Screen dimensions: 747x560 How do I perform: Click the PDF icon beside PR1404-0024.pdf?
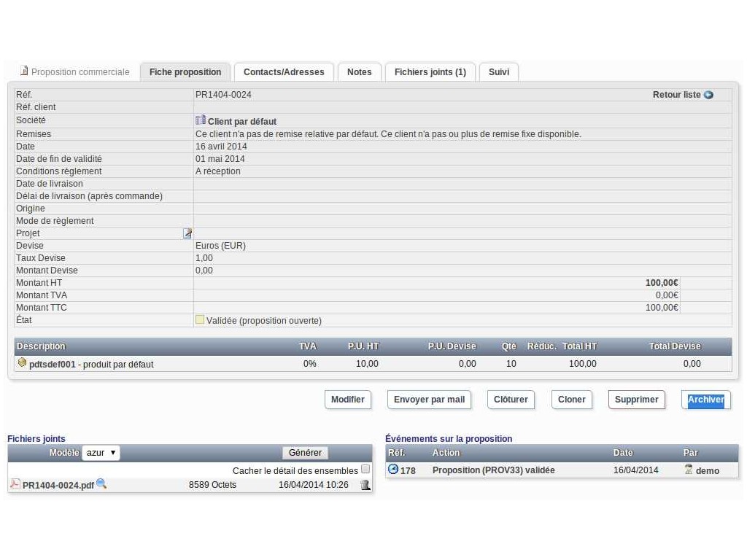point(15,483)
